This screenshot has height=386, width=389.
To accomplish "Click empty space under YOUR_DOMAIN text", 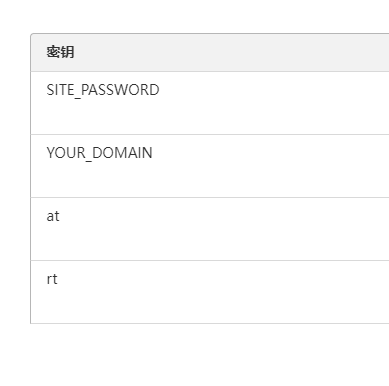I will click(99, 180).
